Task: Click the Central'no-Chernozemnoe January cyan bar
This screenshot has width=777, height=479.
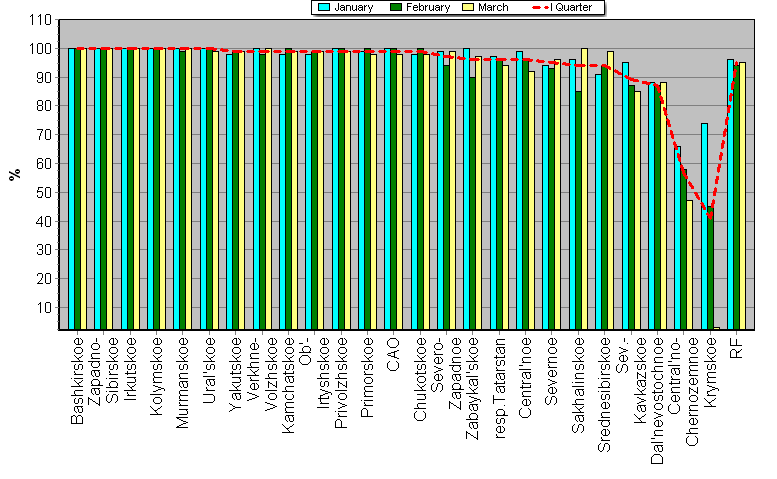Action: tap(678, 238)
